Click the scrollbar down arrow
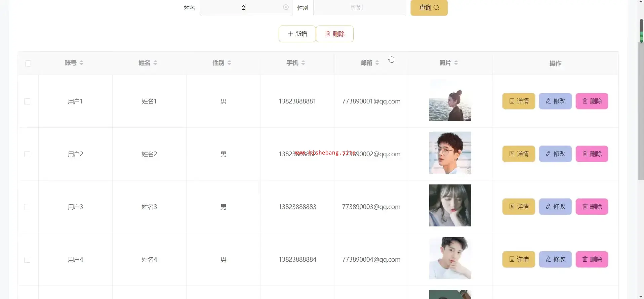This screenshot has height=299, width=644. click(641, 296)
